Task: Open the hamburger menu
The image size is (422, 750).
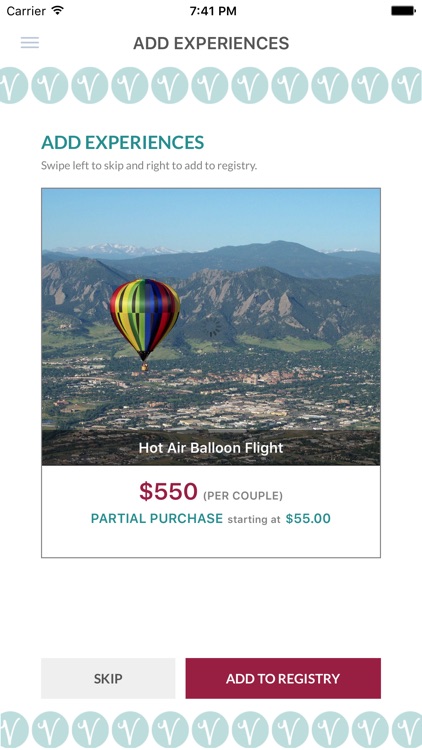Action: pyautogui.click(x=30, y=43)
